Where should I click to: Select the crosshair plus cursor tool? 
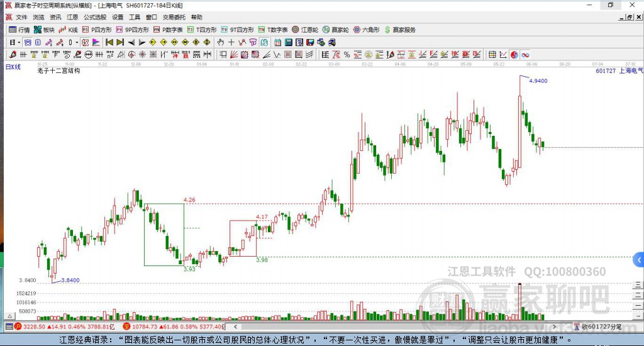[231, 42]
